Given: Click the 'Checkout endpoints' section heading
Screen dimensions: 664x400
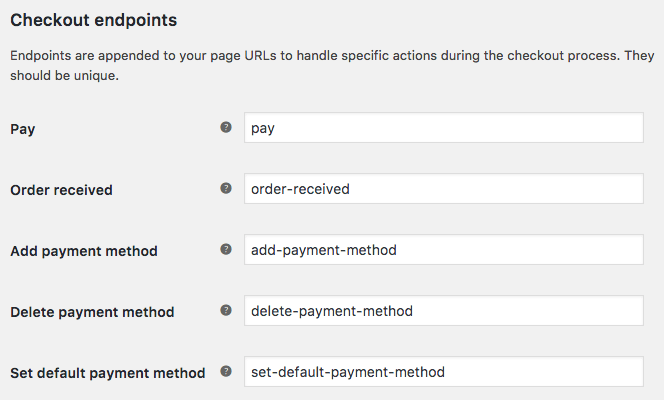Looking at the screenshot, I should [x=94, y=20].
